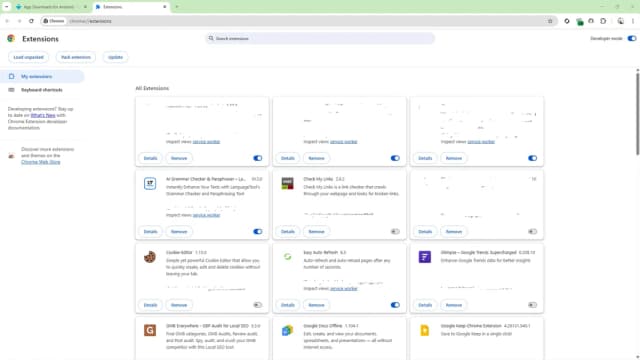
Task: Click the Cookie-Editor extension title text
Action: (179, 253)
